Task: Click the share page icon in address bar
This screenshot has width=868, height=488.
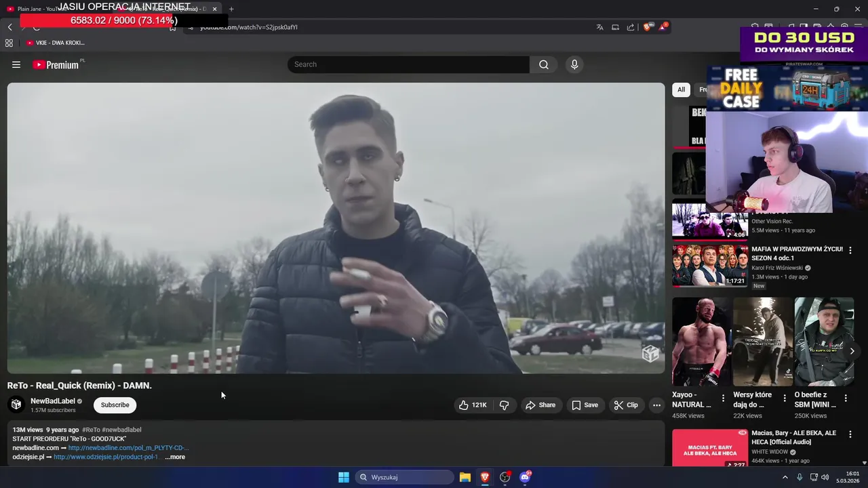Action: [x=631, y=27]
